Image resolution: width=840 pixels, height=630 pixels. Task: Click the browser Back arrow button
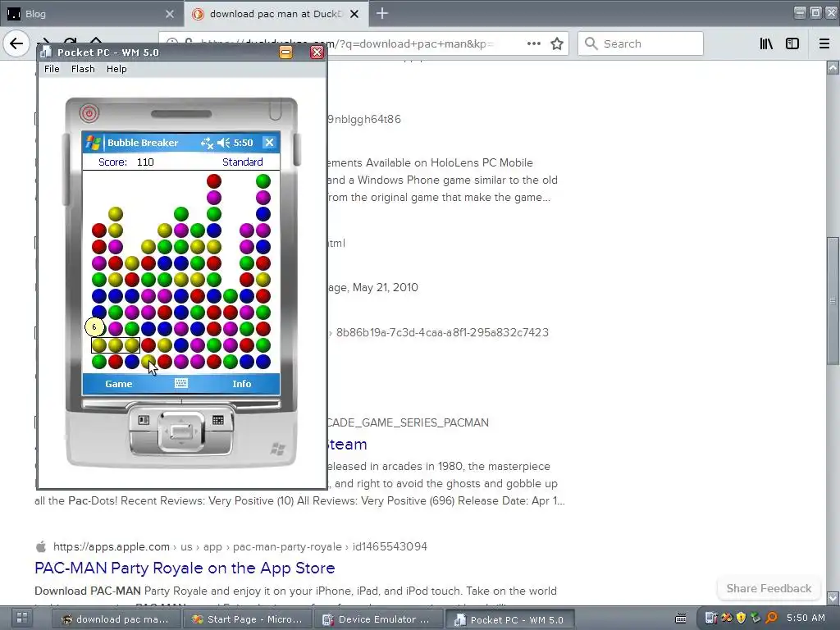click(16, 43)
